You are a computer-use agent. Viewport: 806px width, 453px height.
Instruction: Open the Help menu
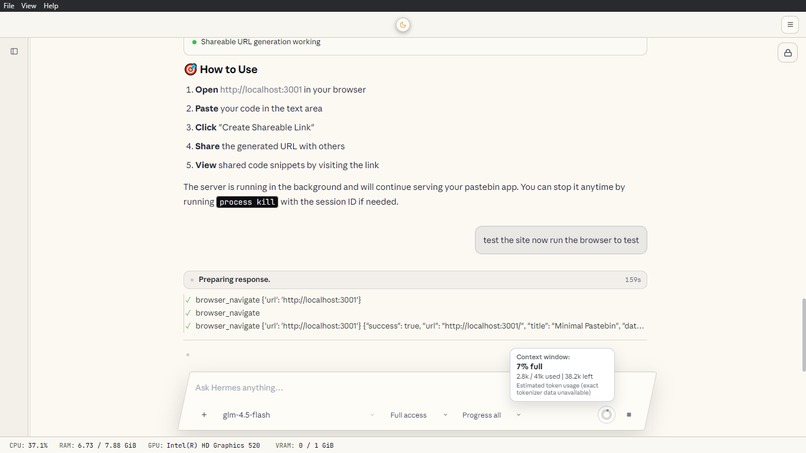point(50,6)
